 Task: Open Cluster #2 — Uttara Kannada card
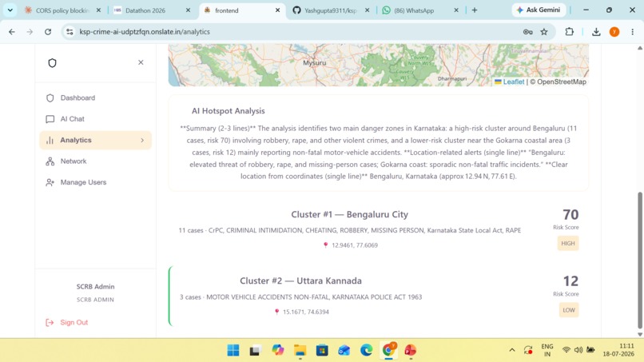click(x=378, y=296)
